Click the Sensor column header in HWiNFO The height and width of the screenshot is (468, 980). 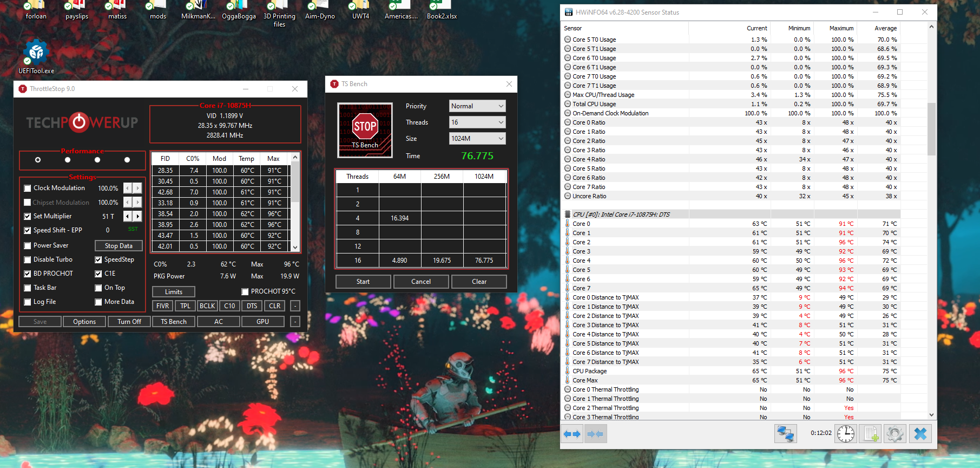point(626,28)
